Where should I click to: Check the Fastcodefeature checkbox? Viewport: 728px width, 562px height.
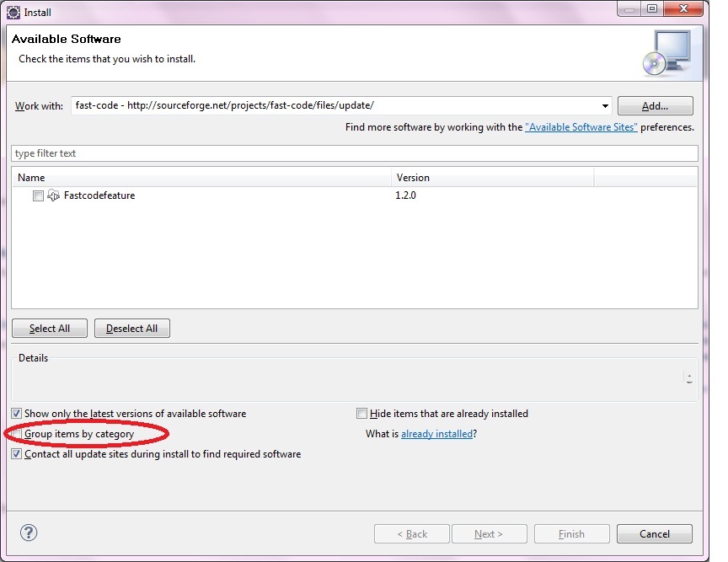pos(38,196)
